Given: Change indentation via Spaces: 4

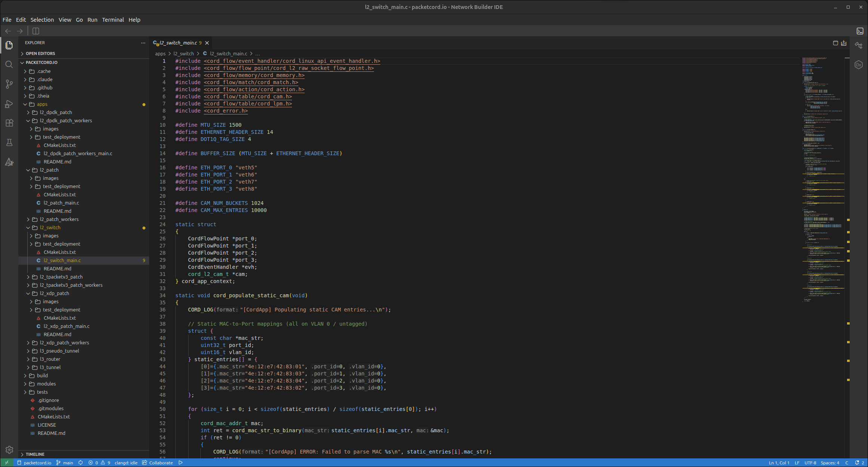Looking at the screenshot, I should tap(830, 463).
